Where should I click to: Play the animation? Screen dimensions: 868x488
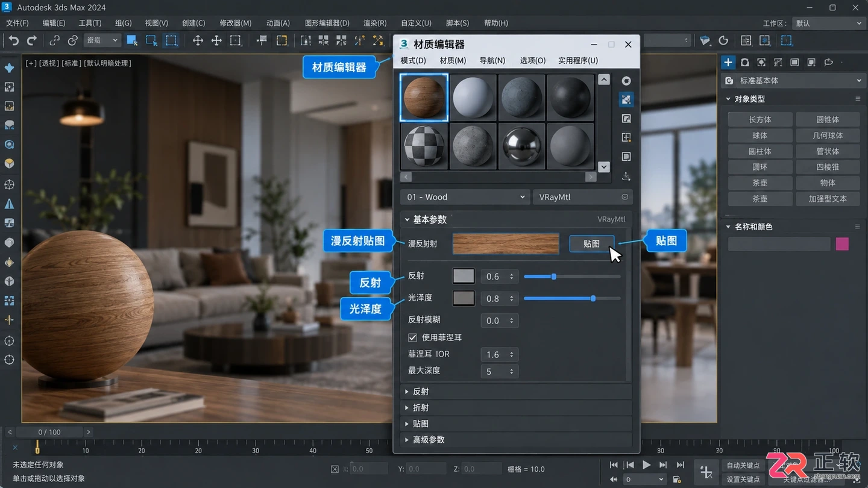(x=646, y=465)
